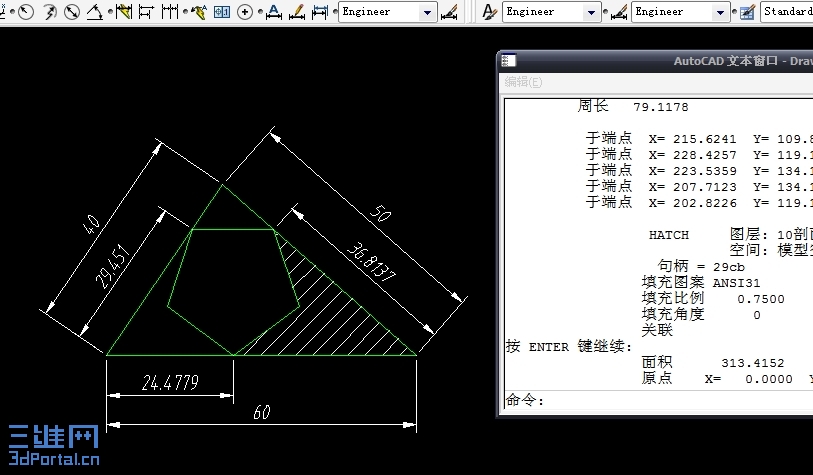
Task: Select the Angular dimension tool
Action: click(94, 11)
